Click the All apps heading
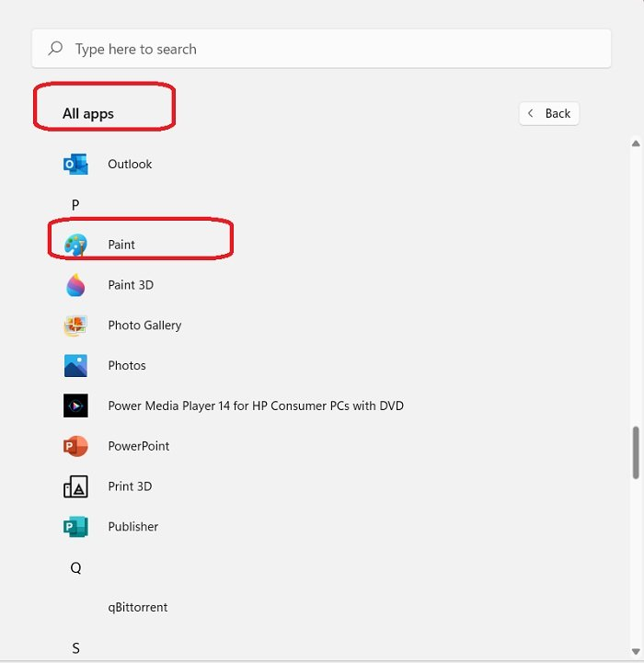This screenshot has height=663, width=644. point(88,114)
